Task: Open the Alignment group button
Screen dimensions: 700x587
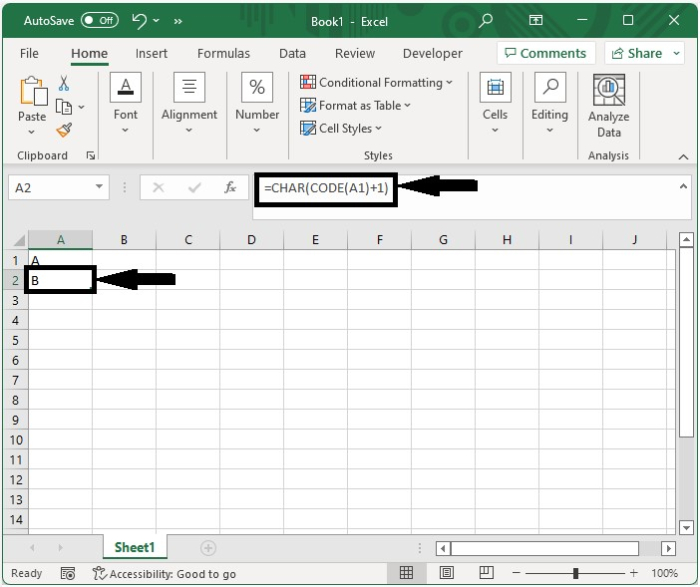Action: (x=189, y=104)
